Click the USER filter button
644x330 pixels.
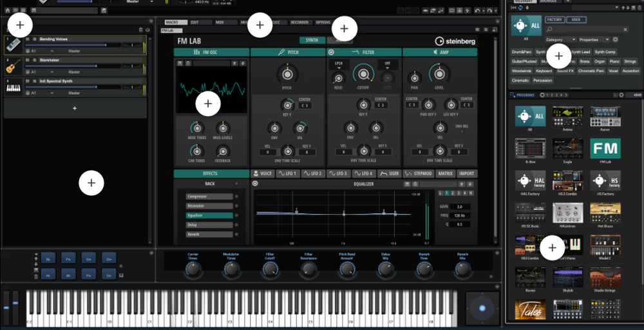click(576, 20)
